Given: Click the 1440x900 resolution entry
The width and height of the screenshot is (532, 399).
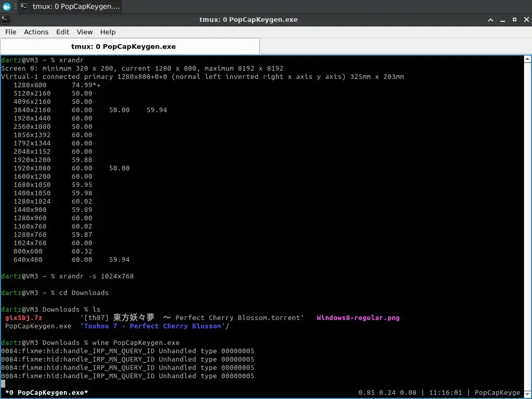Looking at the screenshot, I should point(30,210).
